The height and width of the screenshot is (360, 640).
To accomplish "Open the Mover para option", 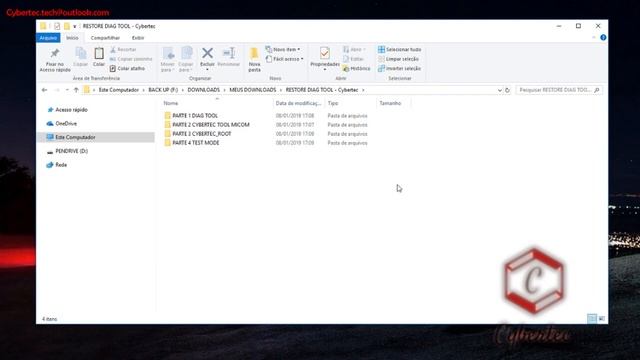I will [x=168, y=60].
